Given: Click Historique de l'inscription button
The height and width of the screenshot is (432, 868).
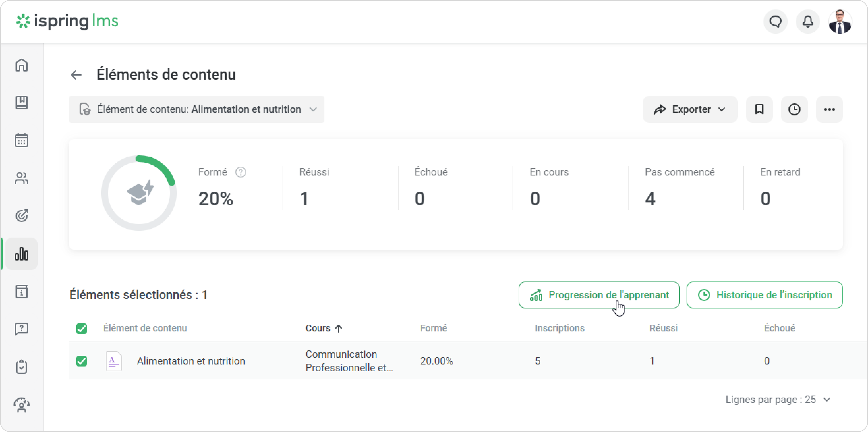Looking at the screenshot, I should point(764,295).
